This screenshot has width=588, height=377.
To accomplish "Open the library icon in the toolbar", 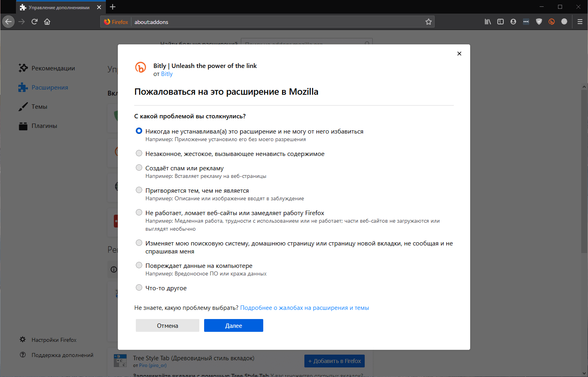I will coord(487,22).
